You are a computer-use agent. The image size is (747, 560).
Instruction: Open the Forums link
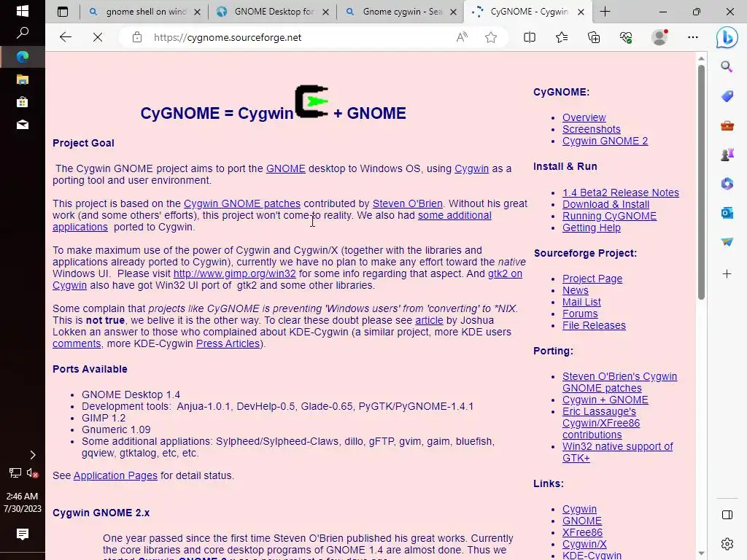coord(580,314)
